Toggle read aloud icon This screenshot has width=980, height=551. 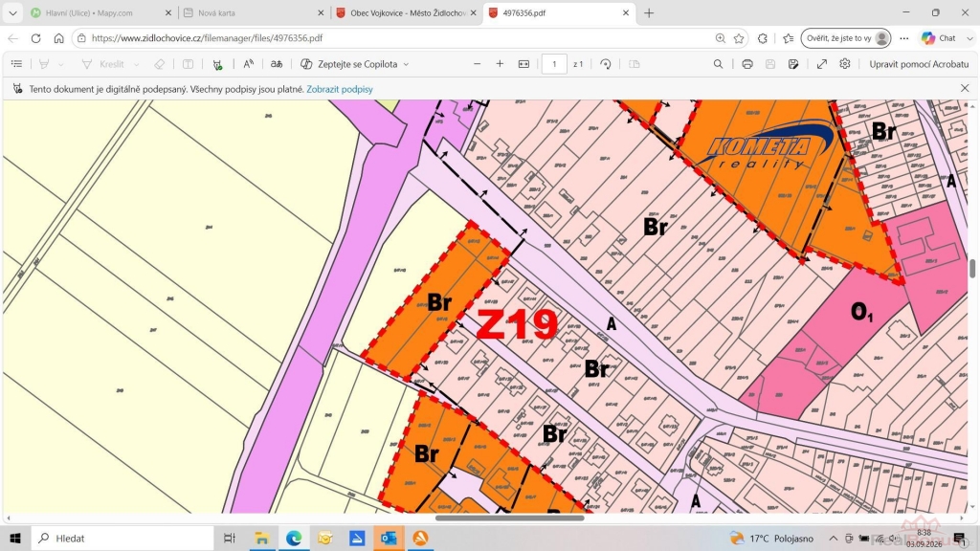tap(248, 64)
